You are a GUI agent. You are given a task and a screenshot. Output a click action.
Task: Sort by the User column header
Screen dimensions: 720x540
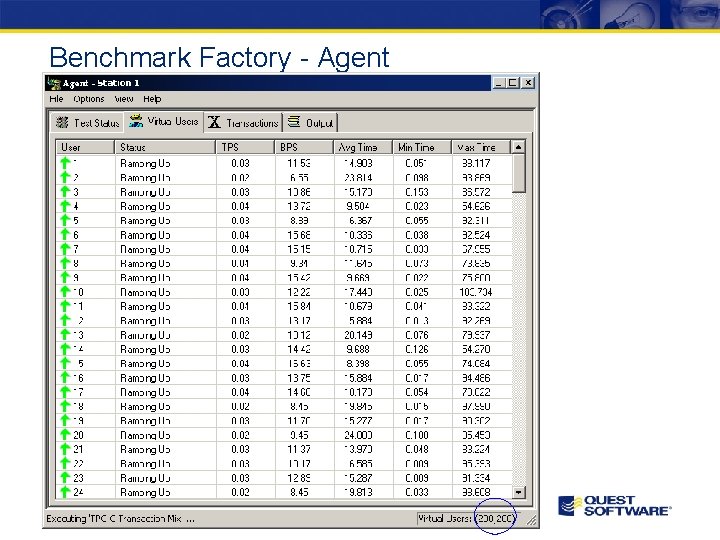(x=85, y=147)
